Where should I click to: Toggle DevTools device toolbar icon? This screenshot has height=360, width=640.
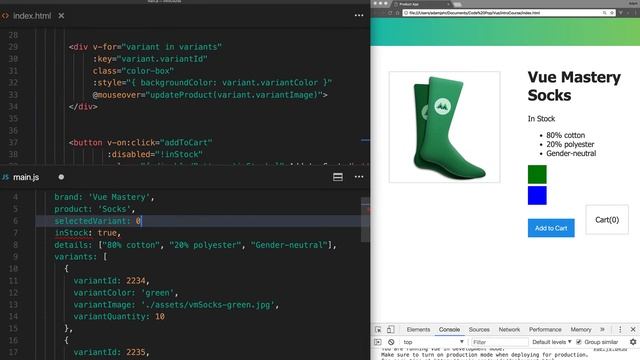tap(391, 329)
